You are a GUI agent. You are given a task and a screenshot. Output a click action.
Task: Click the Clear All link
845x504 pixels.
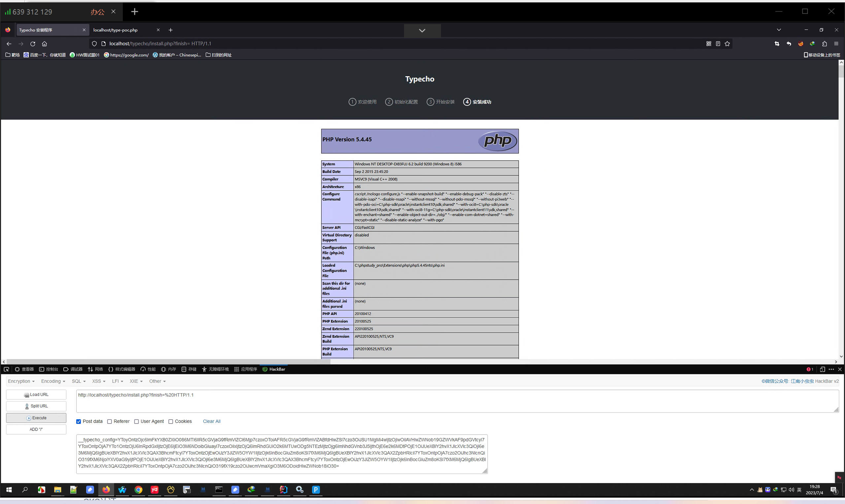211,422
